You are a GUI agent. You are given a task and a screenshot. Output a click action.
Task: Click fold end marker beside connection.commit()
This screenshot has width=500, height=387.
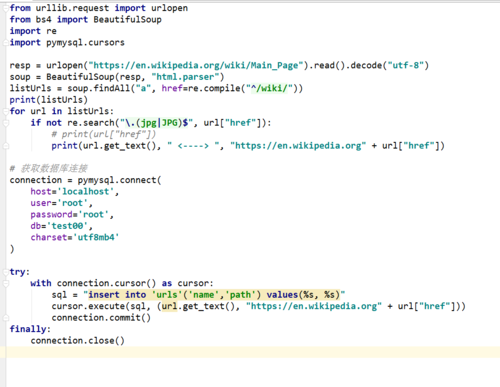point(5,318)
